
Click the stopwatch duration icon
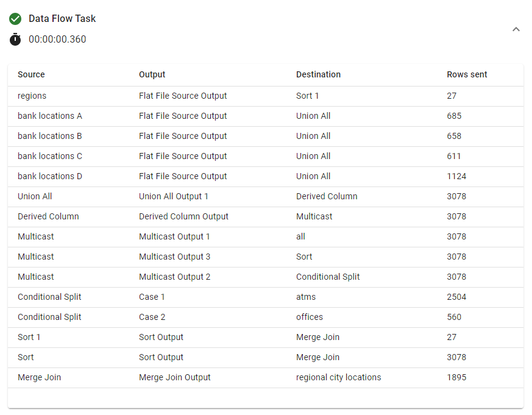(15, 40)
